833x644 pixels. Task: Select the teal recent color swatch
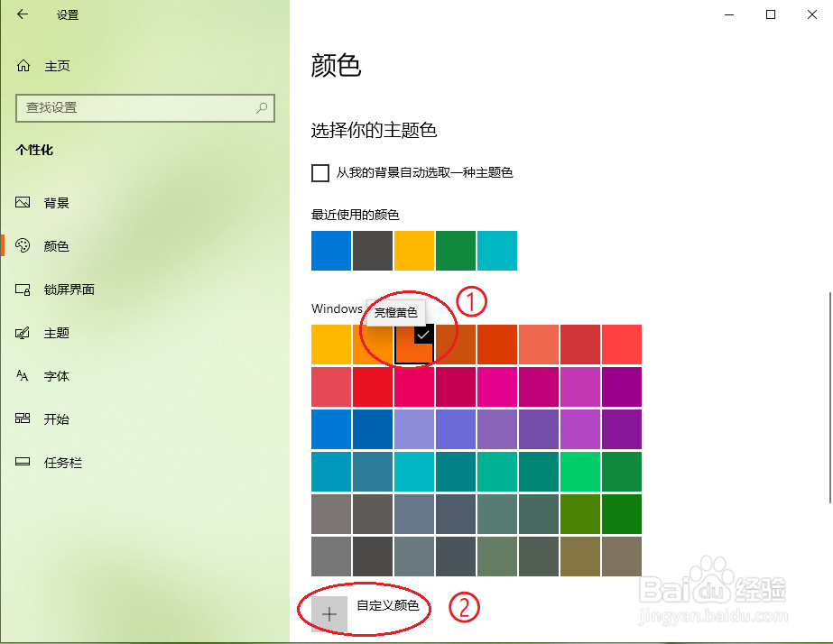496,251
